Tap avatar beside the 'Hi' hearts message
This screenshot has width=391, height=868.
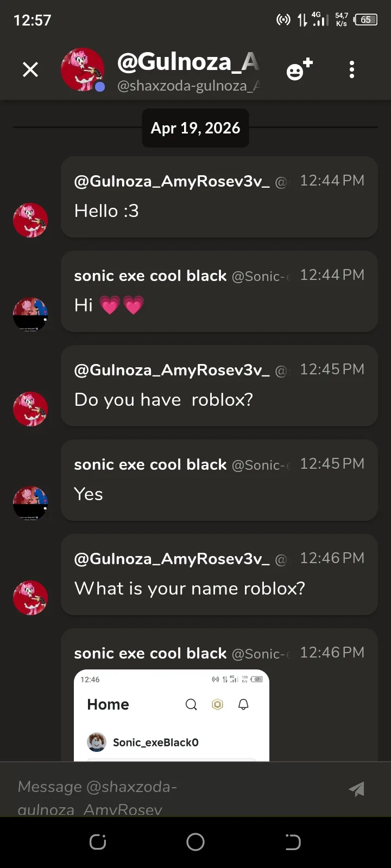[30, 314]
